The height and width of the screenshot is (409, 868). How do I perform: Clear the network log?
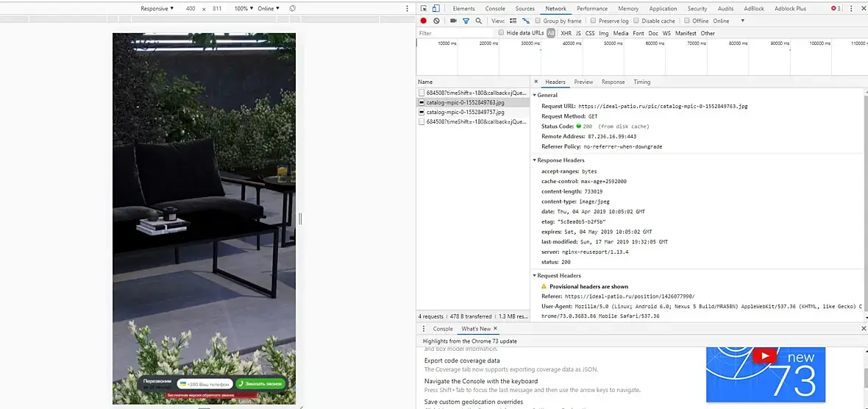[436, 21]
